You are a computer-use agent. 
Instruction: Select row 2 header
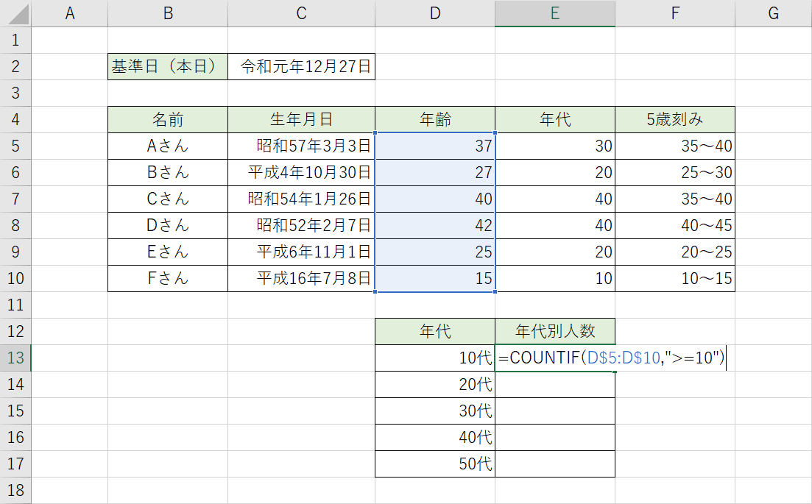15,66
